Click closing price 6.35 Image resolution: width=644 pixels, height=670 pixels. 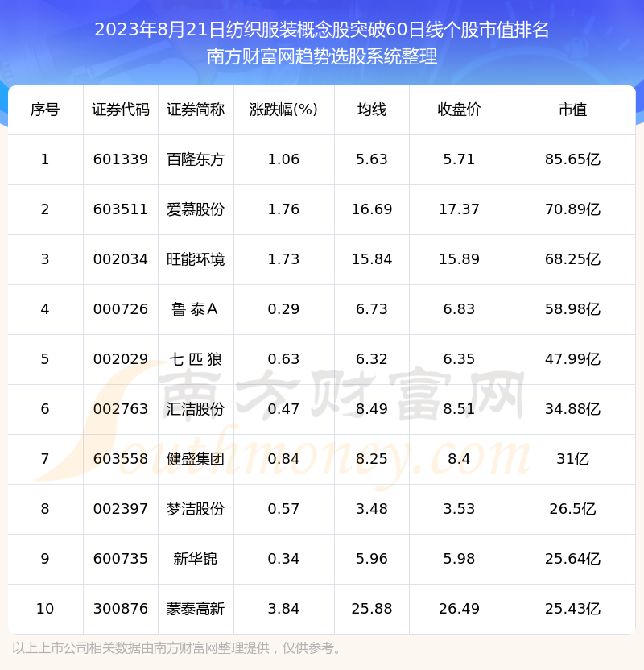tap(459, 359)
